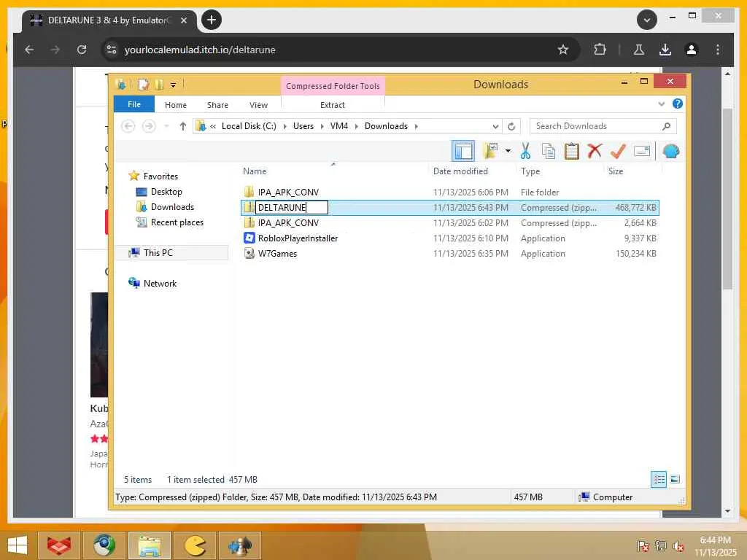Toggle the navigation pane toolbar button
Screen dimensions: 747x560
tap(462, 152)
